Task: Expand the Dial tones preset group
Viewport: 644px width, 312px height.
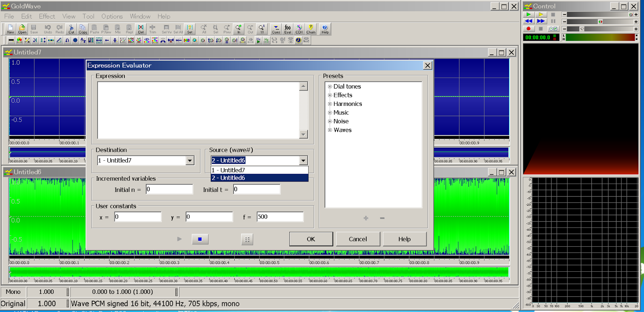Action: 330,87
